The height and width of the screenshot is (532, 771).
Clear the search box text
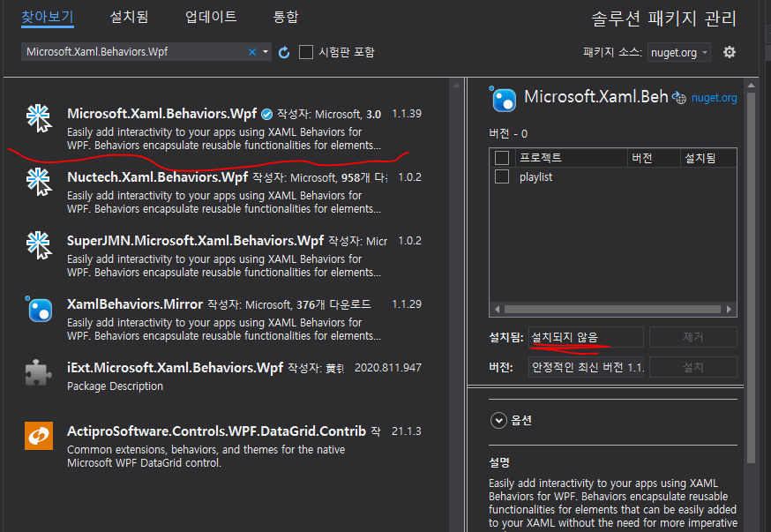[x=252, y=52]
